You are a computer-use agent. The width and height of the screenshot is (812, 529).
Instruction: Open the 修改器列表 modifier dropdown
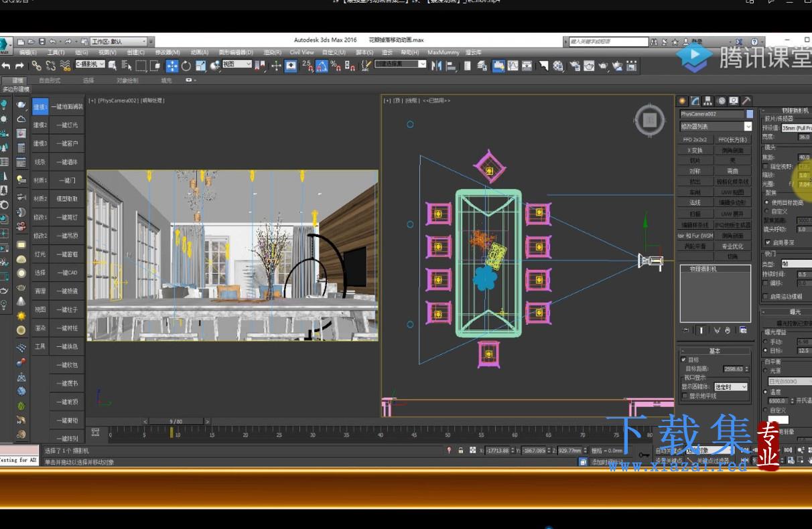[x=716, y=127]
